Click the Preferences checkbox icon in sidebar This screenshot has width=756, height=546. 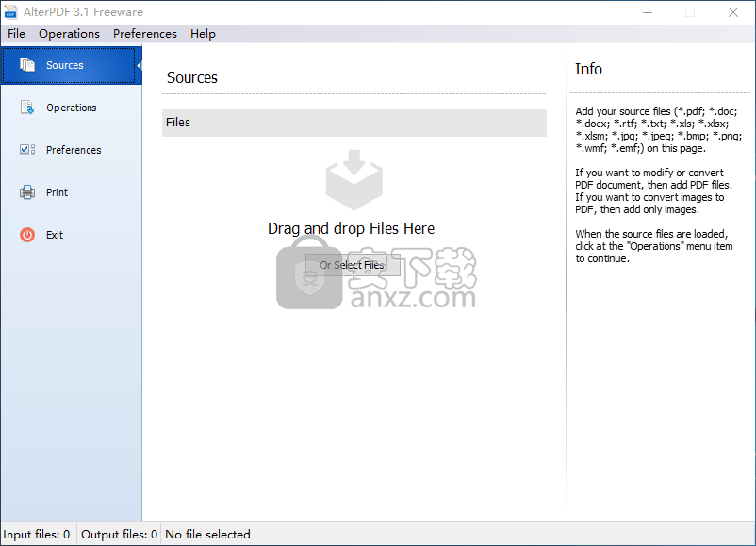[x=27, y=150]
